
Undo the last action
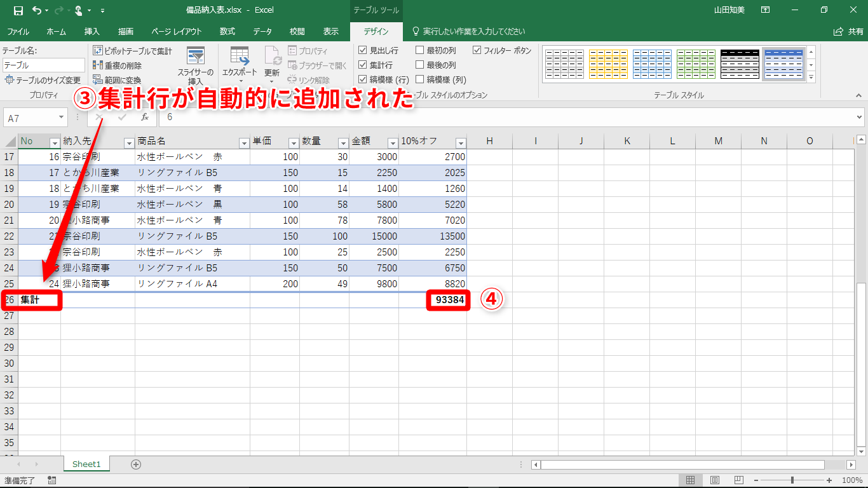[x=37, y=10]
